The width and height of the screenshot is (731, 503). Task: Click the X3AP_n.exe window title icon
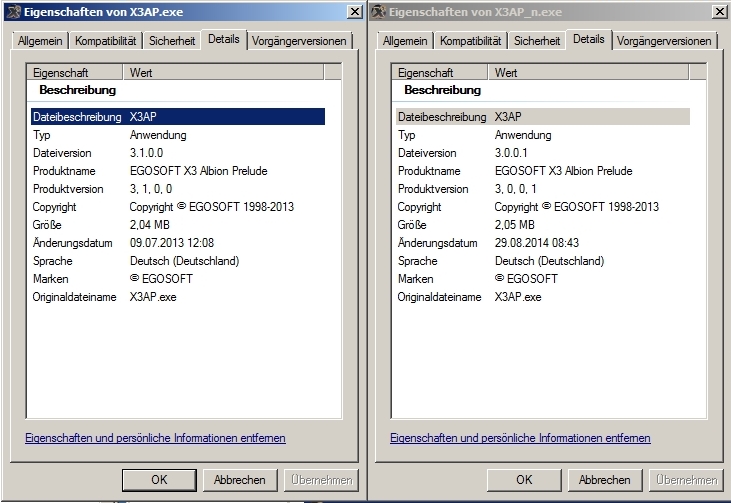click(379, 12)
